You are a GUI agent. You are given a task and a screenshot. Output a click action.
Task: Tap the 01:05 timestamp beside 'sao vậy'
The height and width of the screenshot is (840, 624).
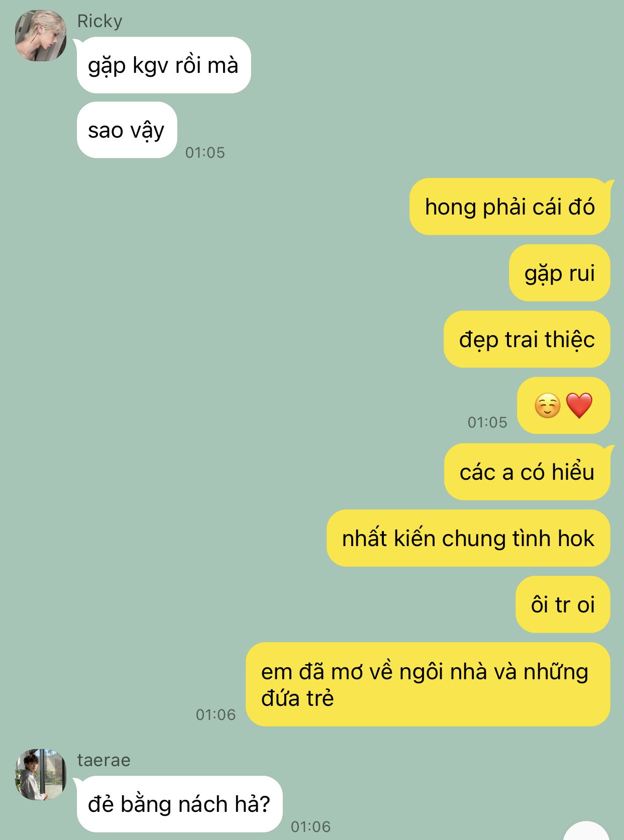point(205,152)
